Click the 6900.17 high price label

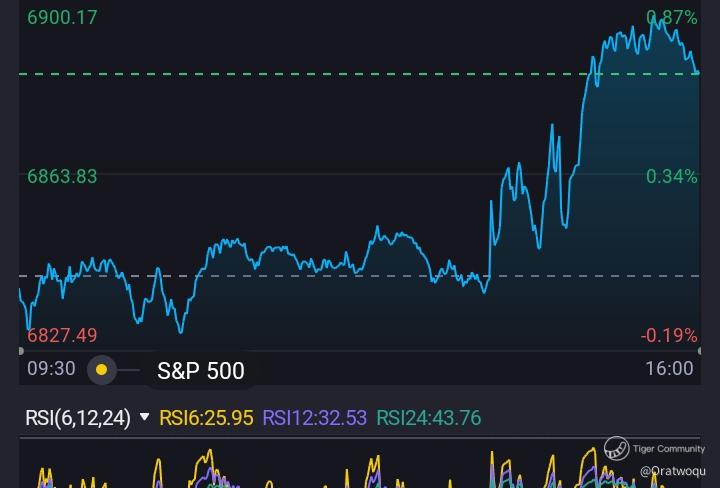pos(62,17)
